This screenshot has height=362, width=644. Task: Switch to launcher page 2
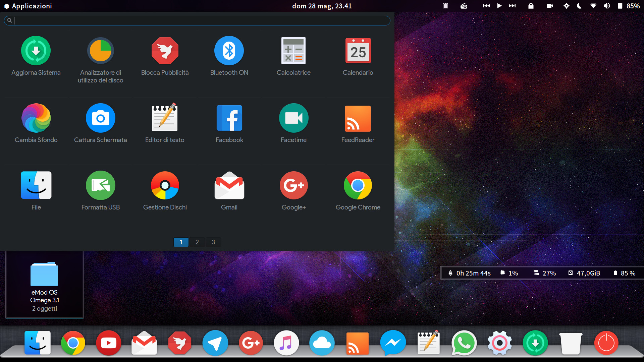click(x=197, y=242)
